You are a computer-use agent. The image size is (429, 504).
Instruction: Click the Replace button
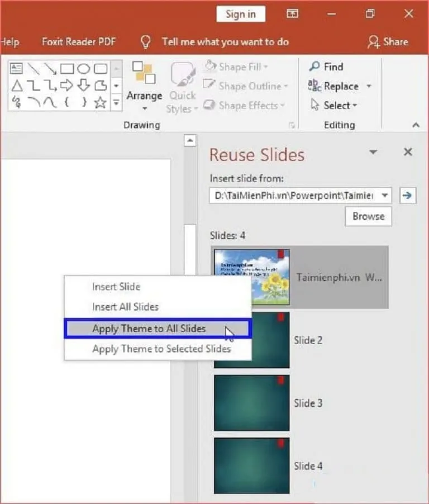point(333,86)
